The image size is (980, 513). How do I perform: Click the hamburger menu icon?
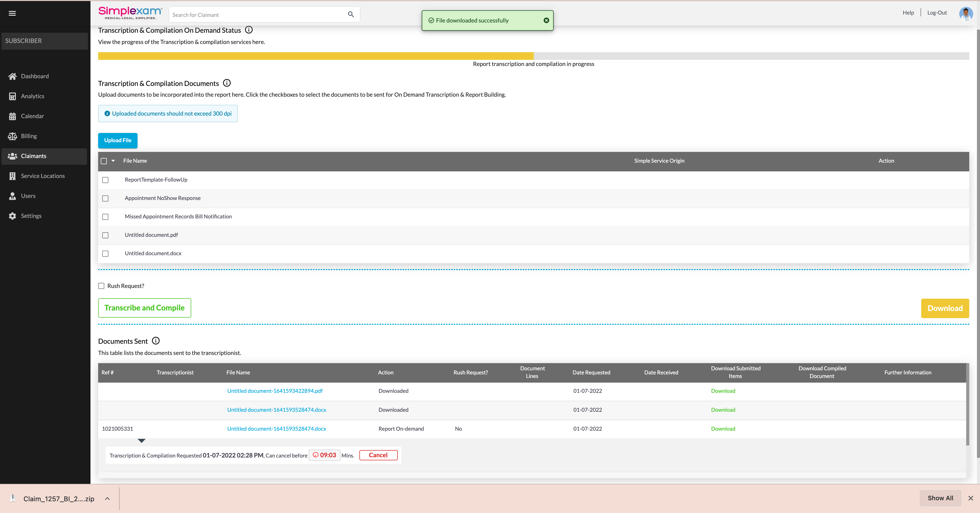[x=12, y=13]
